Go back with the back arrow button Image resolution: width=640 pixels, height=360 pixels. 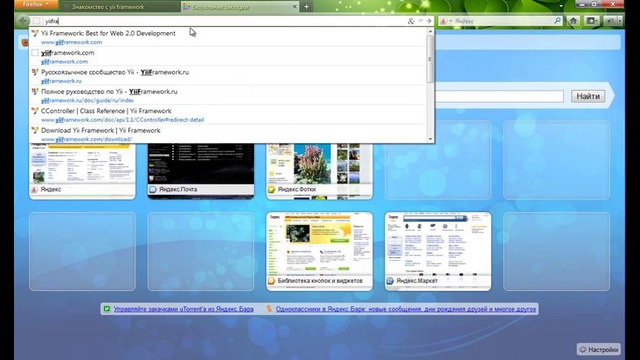coord(22,20)
